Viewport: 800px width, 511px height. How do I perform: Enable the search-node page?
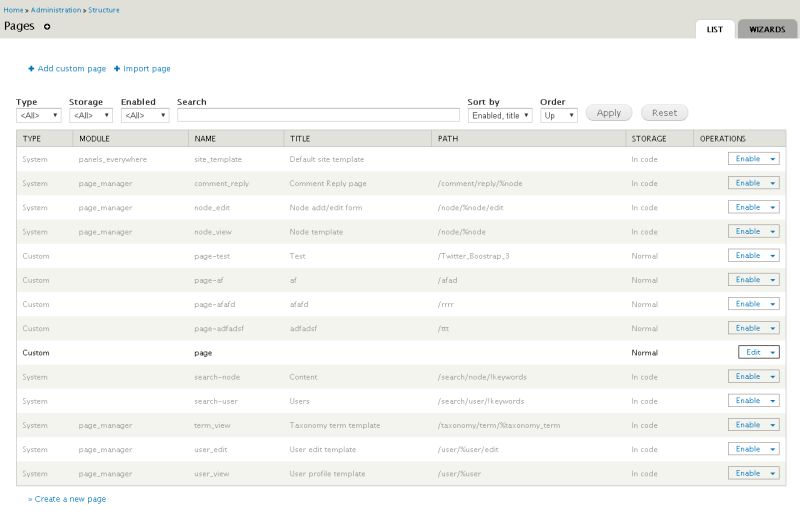[747, 376]
